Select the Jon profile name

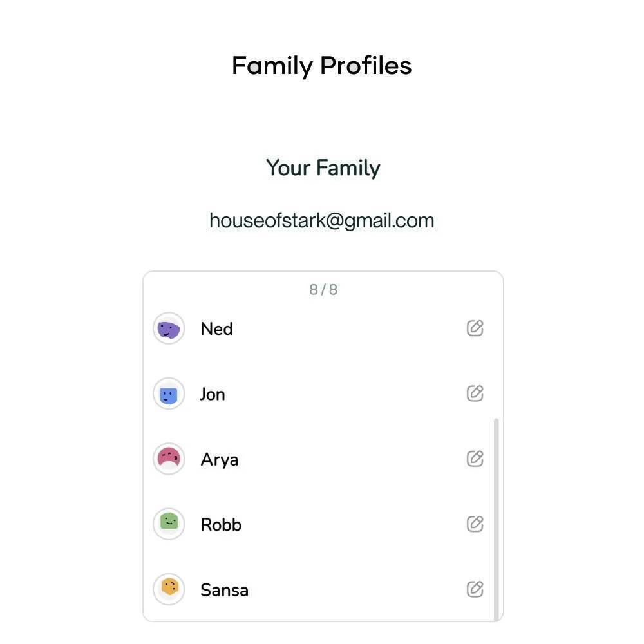point(213,394)
